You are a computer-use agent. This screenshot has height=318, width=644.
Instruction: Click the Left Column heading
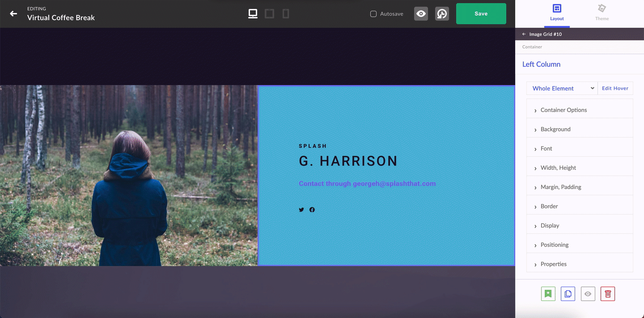541,64
